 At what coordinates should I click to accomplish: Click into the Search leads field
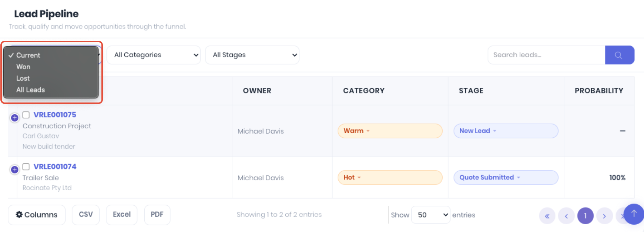(546, 55)
